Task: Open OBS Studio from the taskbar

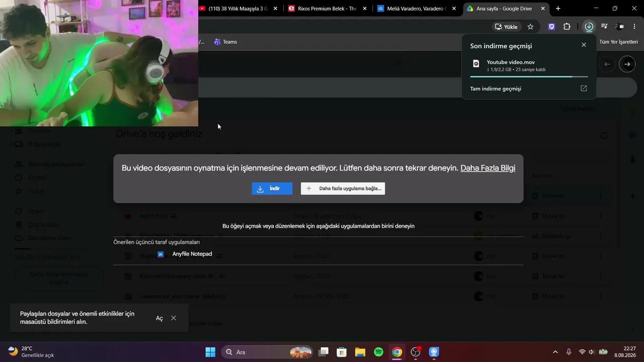Action: [416, 352]
